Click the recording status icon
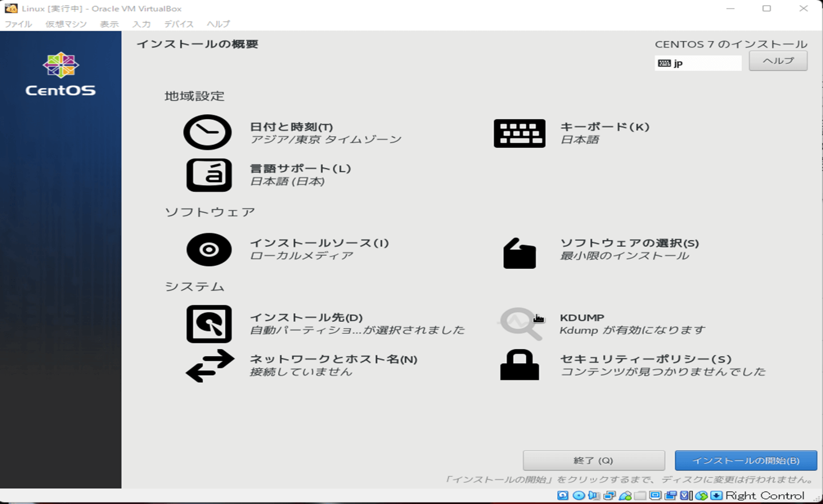The image size is (823, 504). (x=671, y=495)
